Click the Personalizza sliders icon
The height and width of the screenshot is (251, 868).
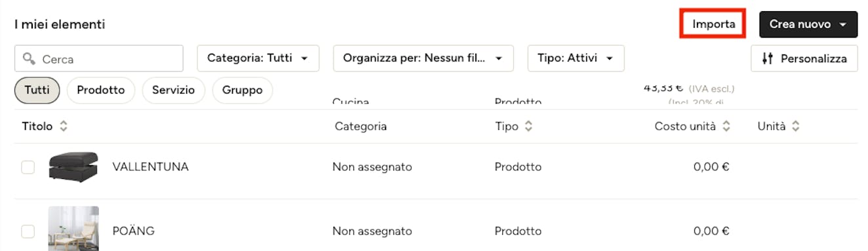768,58
